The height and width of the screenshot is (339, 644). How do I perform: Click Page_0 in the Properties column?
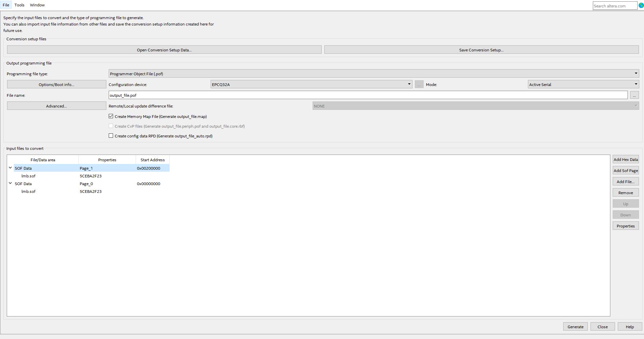point(86,183)
